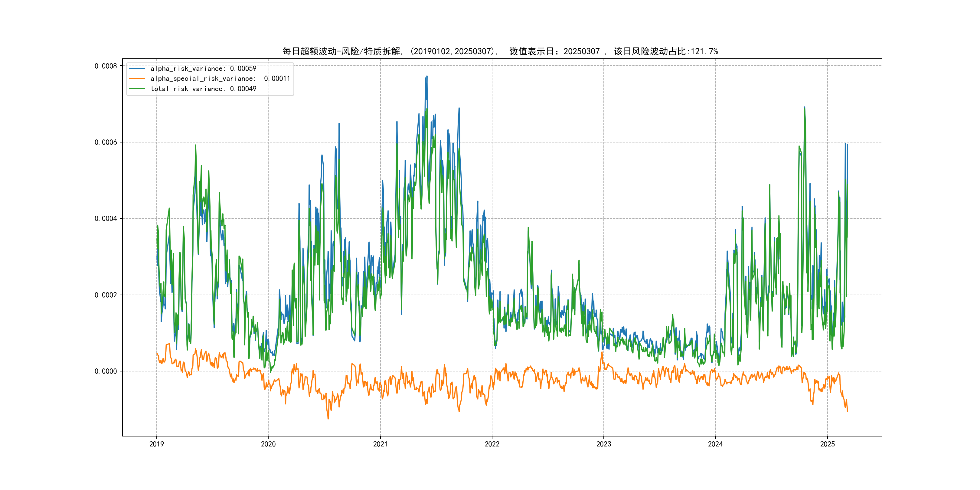Click the green total_risk_variance legend line

[x=137, y=89]
